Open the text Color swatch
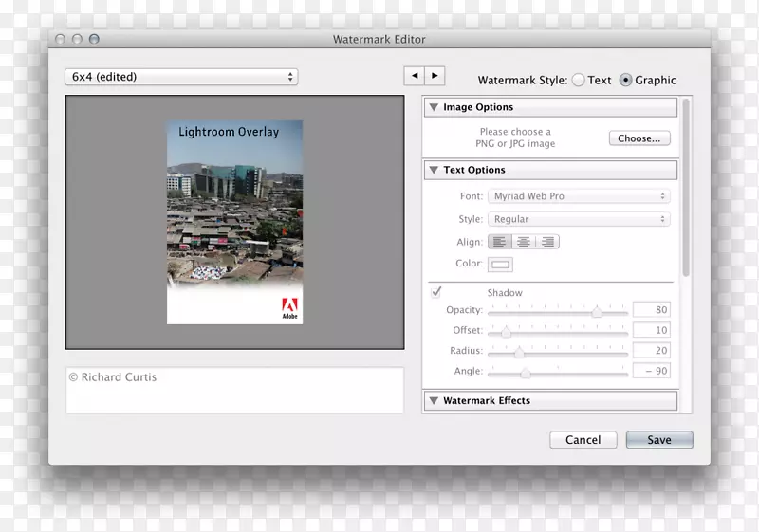 [x=500, y=265]
